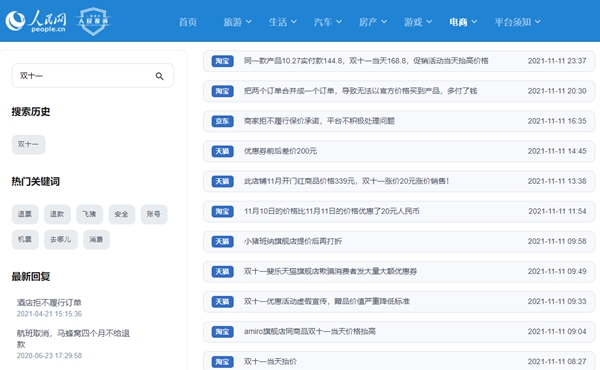The image size is (600, 370).
Task: Open the 电商 navigation menu
Action: pos(463,22)
